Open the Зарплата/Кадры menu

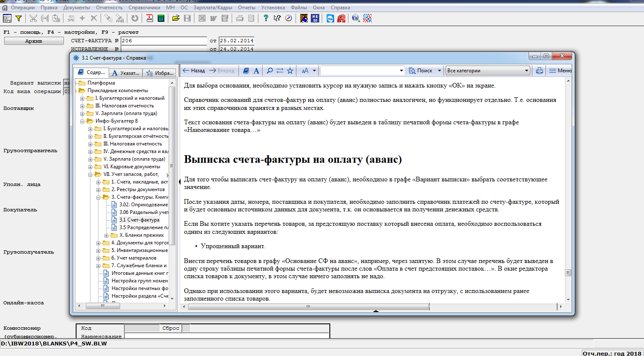click(x=213, y=8)
